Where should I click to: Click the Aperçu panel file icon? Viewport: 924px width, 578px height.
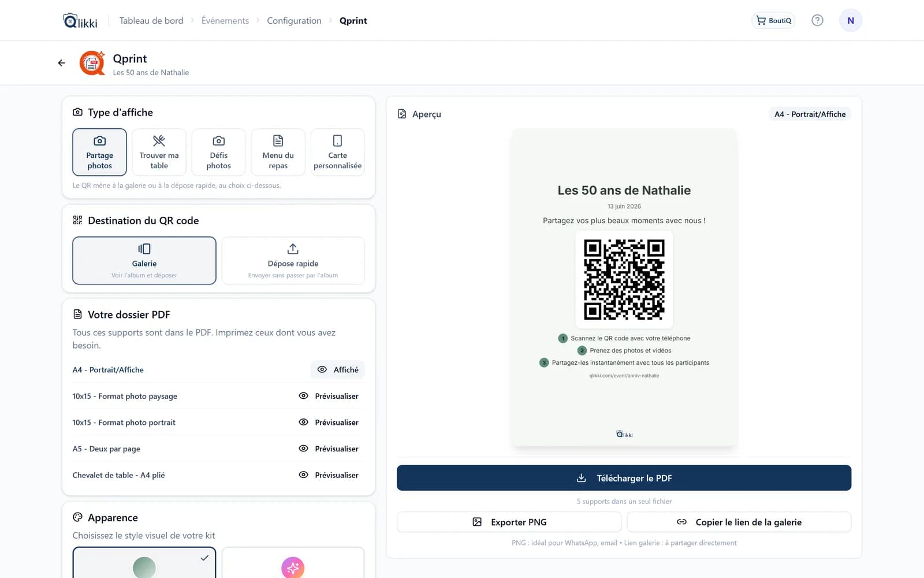coord(402,114)
